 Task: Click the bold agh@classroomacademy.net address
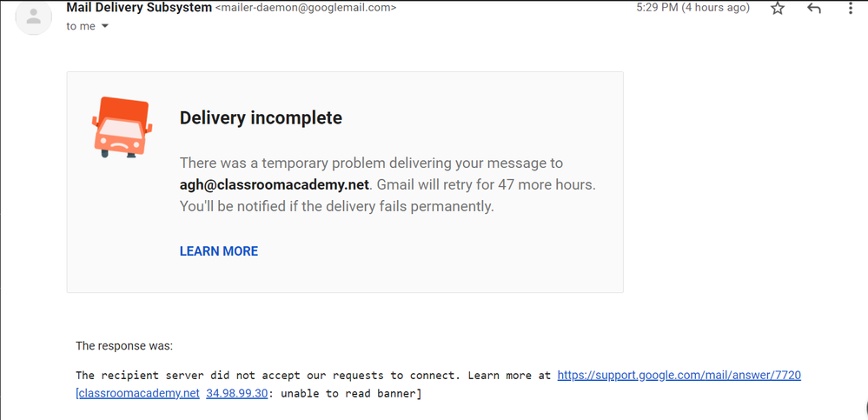(275, 184)
